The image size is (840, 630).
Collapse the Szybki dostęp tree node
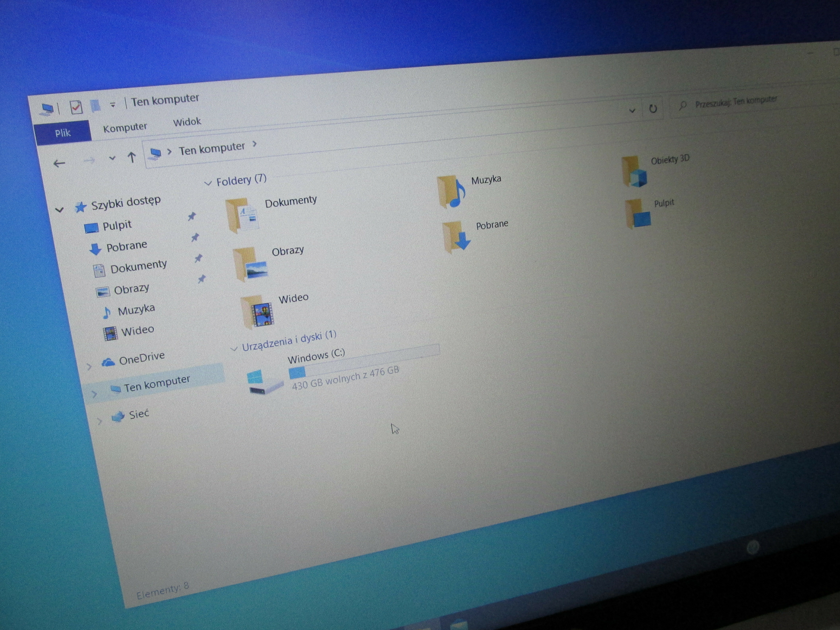tap(60, 210)
